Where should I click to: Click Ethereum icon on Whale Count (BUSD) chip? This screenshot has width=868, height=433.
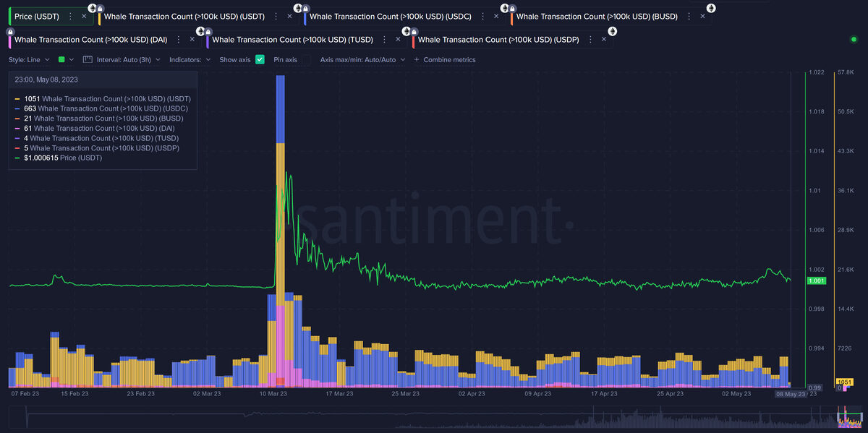tap(710, 8)
